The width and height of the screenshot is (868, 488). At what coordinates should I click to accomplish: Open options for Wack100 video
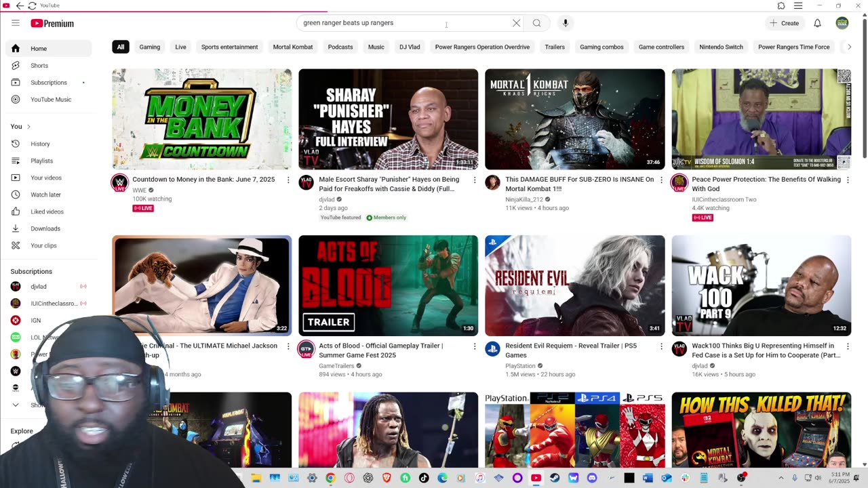(x=848, y=346)
